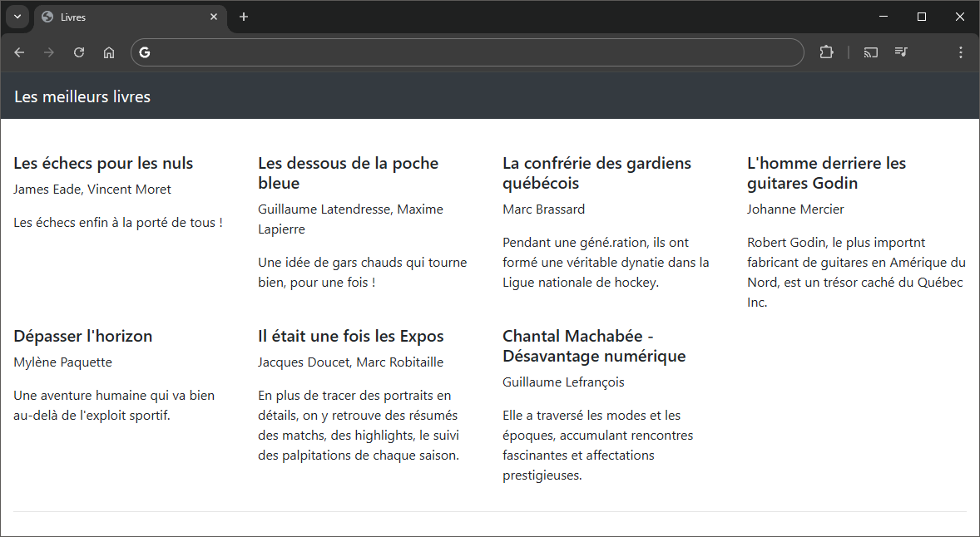Image resolution: width=980 pixels, height=537 pixels.
Task: Click description Une aventure humaine qui va bien
Action: tap(114, 406)
